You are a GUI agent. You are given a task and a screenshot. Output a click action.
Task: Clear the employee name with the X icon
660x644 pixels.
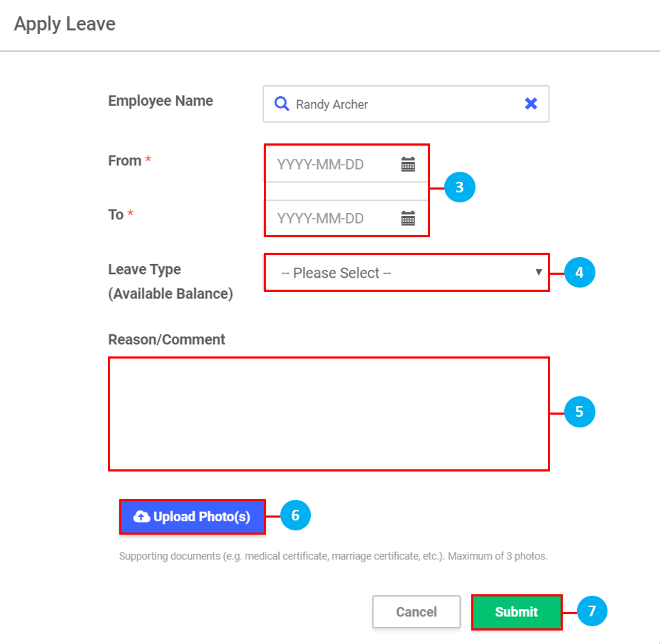(531, 104)
